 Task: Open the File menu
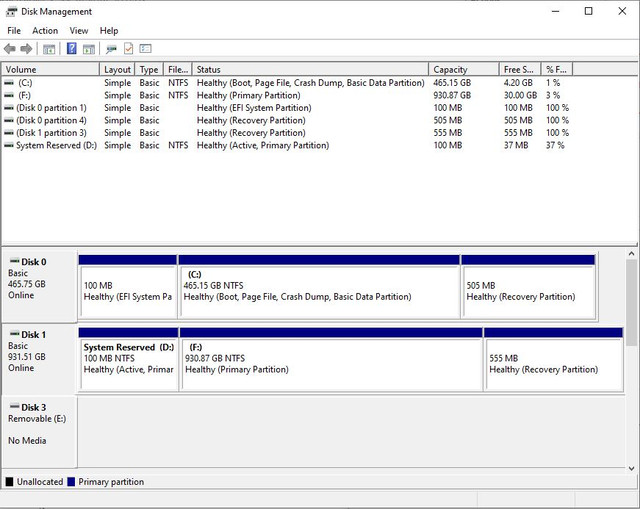[x=14, y=31]
